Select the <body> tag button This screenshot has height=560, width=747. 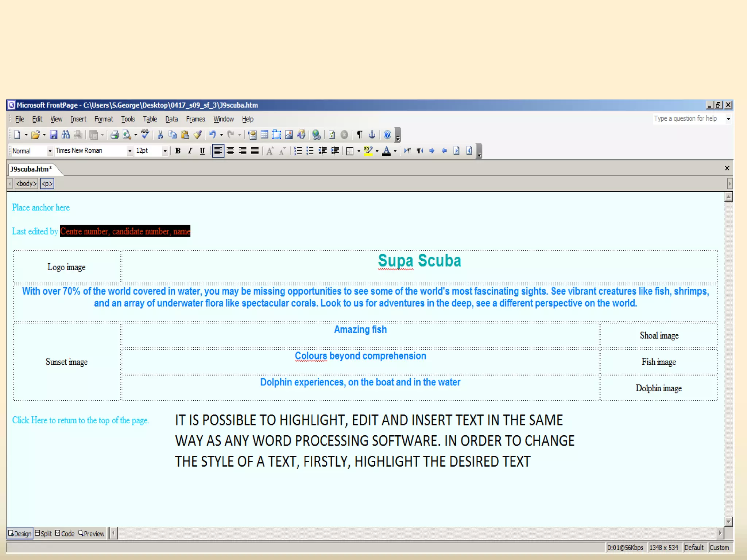click(x=26, y=184)
